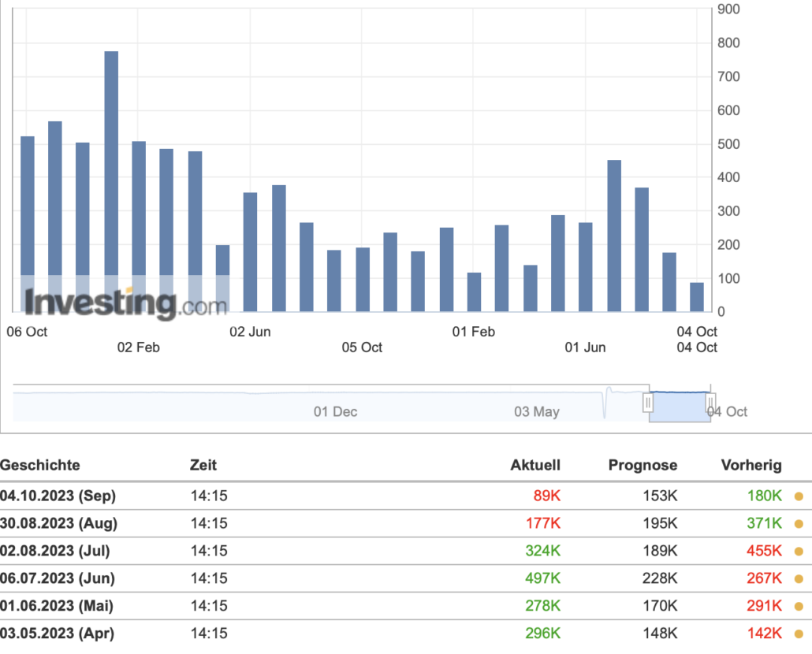Click the yellow dot in 04.10.2023 row
The height and width of the screenshot is (654, 812).
tap(799, 496)
